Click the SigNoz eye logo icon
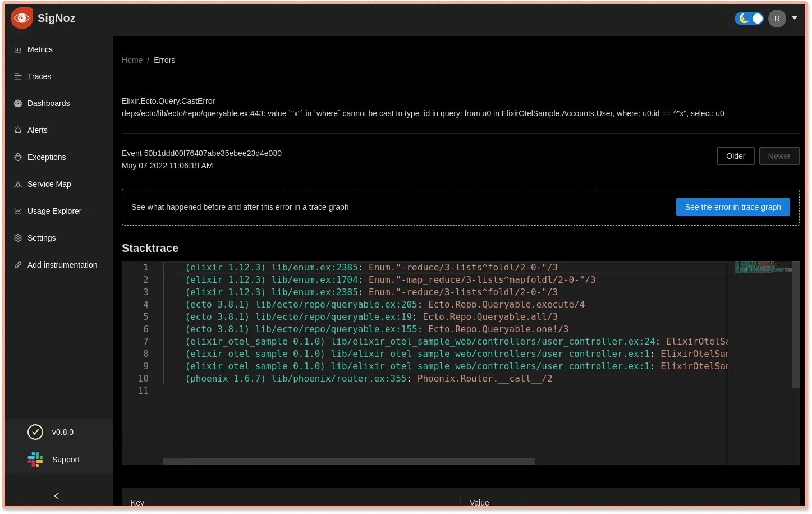 [x=22, y=18]
